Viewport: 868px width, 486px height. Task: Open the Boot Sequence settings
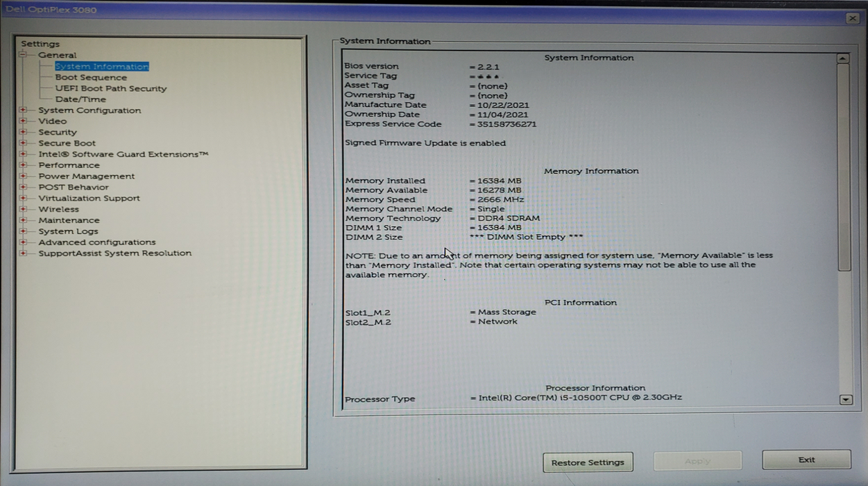pyautogui.click(x=91, y=78)
